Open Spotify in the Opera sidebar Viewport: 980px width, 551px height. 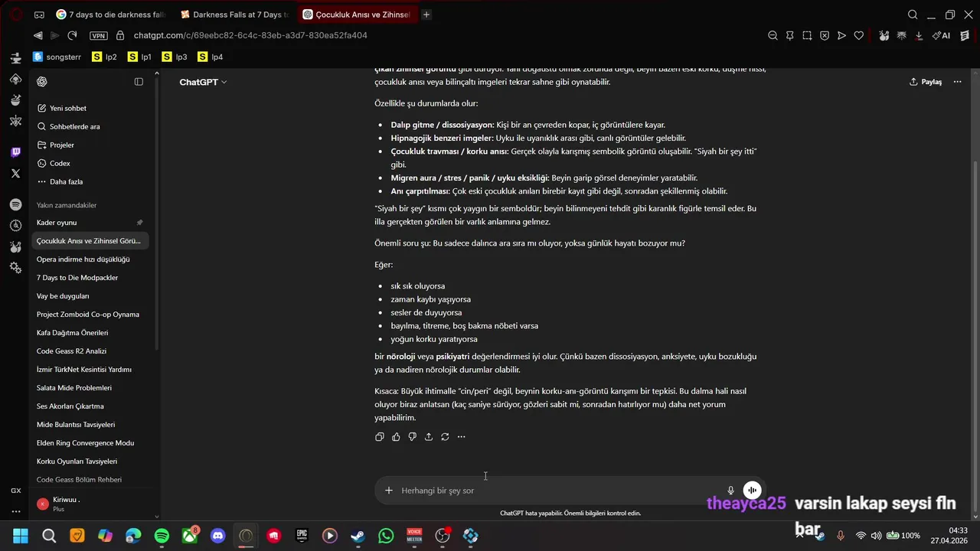pyautogui.click(x=15, y=204)
